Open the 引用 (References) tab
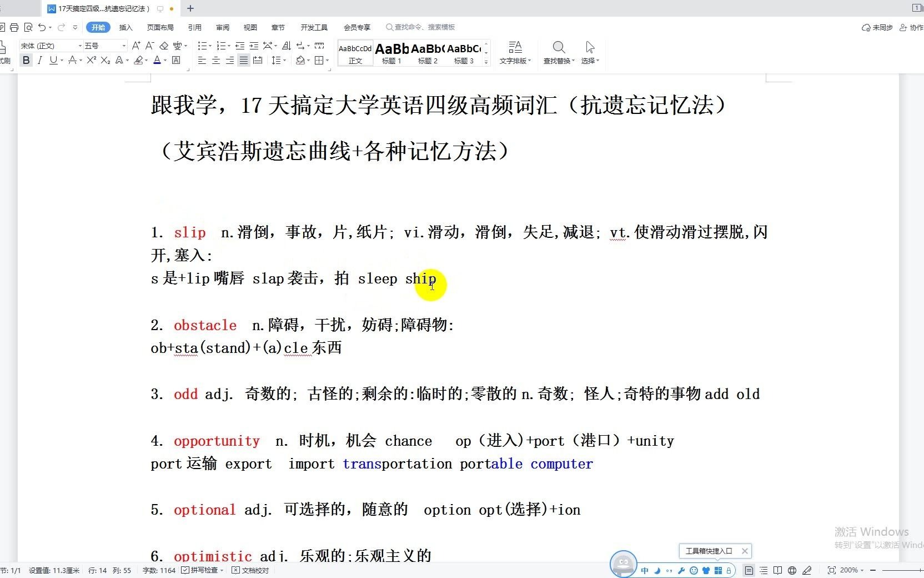This screenshot has height=578, width=924. coord(194,27)
